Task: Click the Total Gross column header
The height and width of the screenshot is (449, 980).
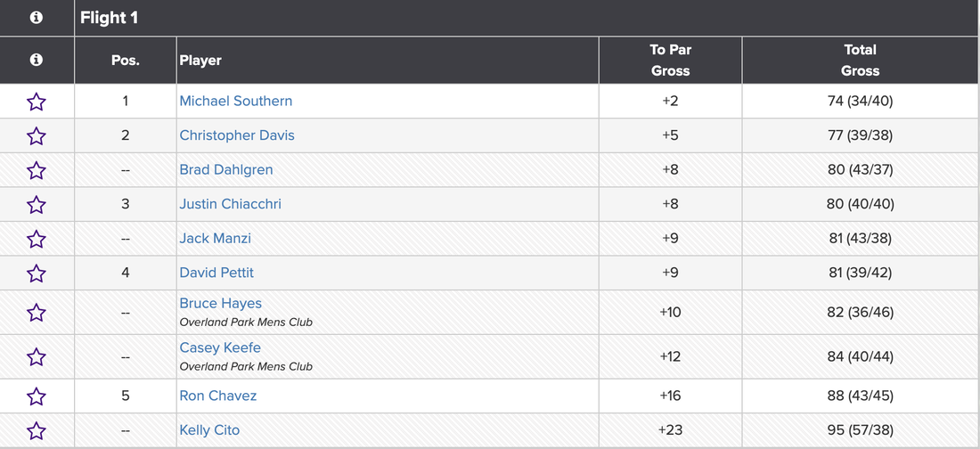Action: pyautogui.click(x=860, y=61)
